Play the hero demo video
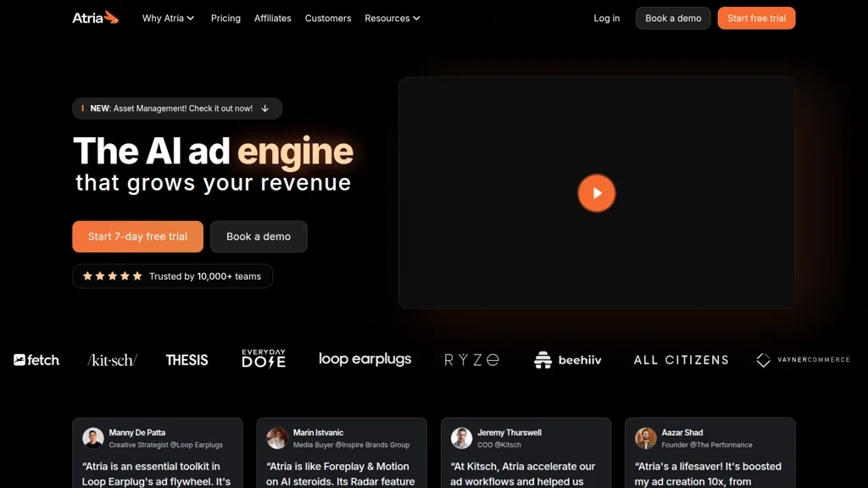The height and width of the screenshot is (488, 868). pyautogui.click(x=596, y=193)
